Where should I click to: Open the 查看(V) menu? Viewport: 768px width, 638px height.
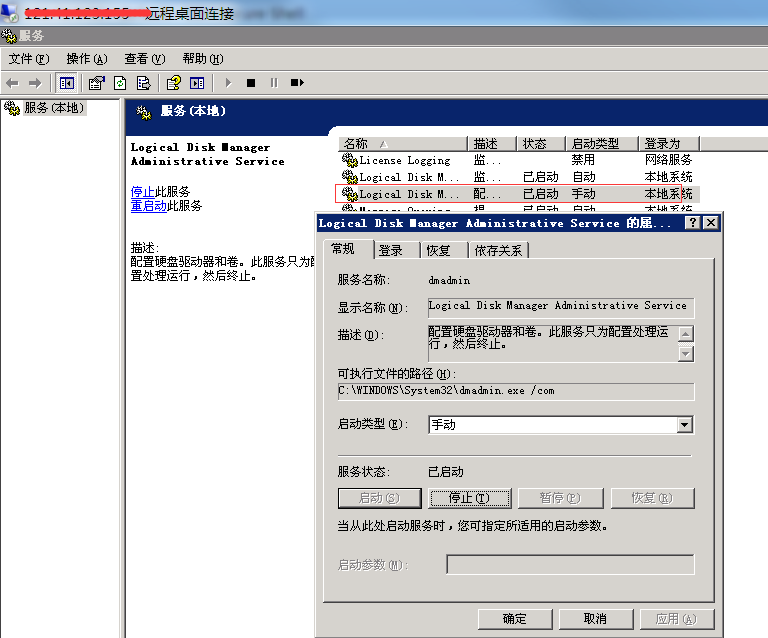pyautogui.click(x=143, y=59)
